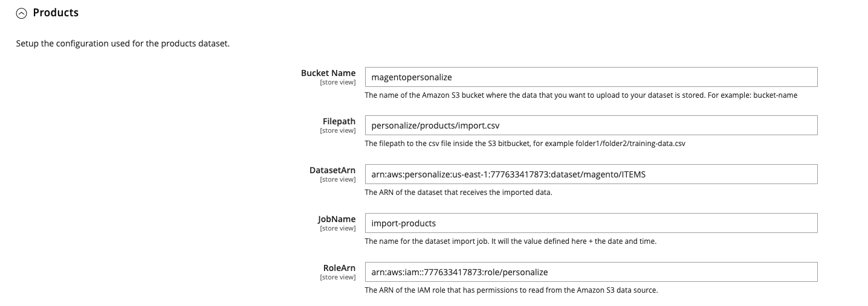This screenshot has height=306, width=868.
Task: Click the csv filepath example help text
Action: [x=525, y=144]
